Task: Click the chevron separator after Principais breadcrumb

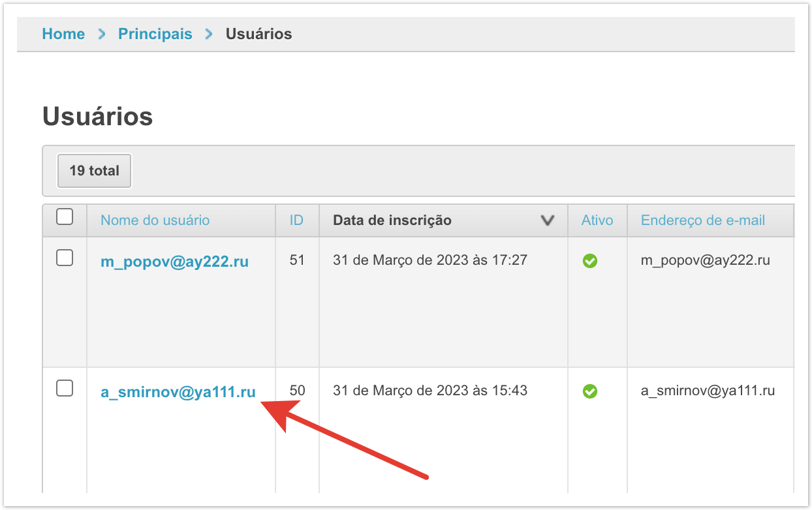Action: [209, 34]
